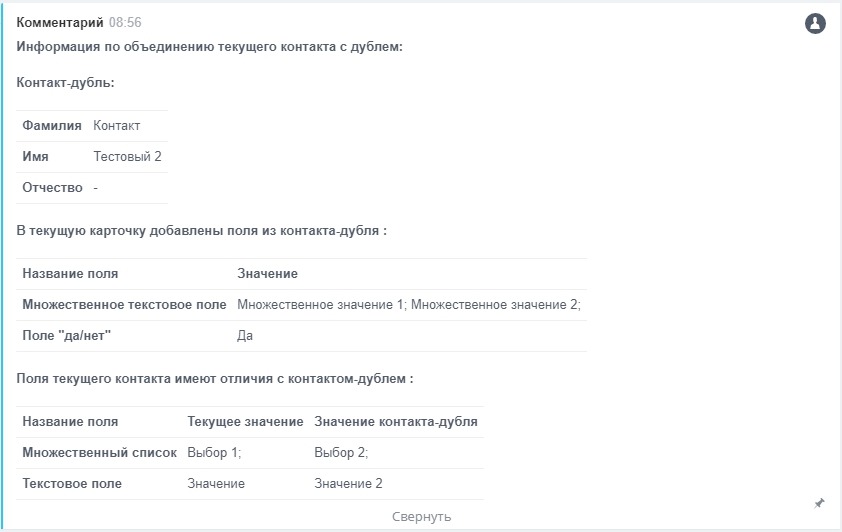Click the Множественный список row label

click(99, 453)
